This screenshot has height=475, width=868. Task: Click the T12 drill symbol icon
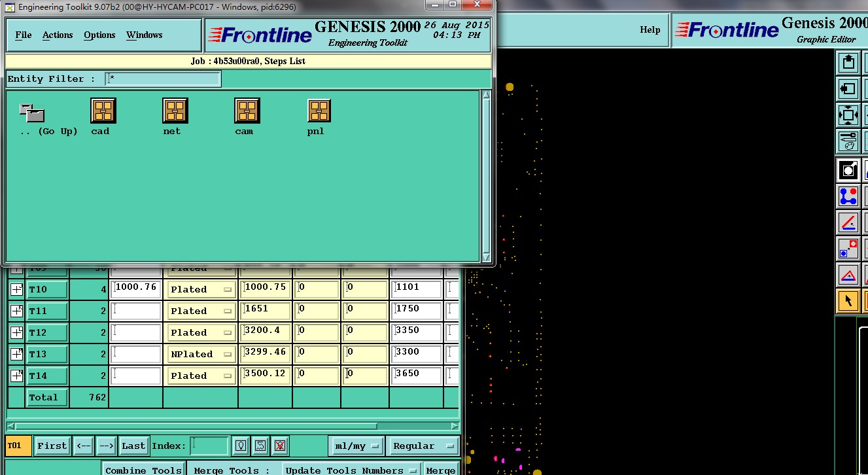pos(16,332)
